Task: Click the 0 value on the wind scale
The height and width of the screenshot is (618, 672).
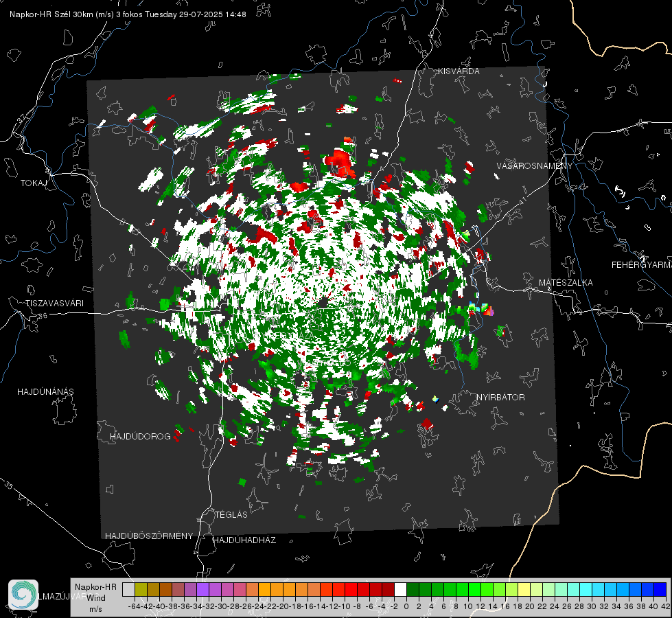Action: 406,606
